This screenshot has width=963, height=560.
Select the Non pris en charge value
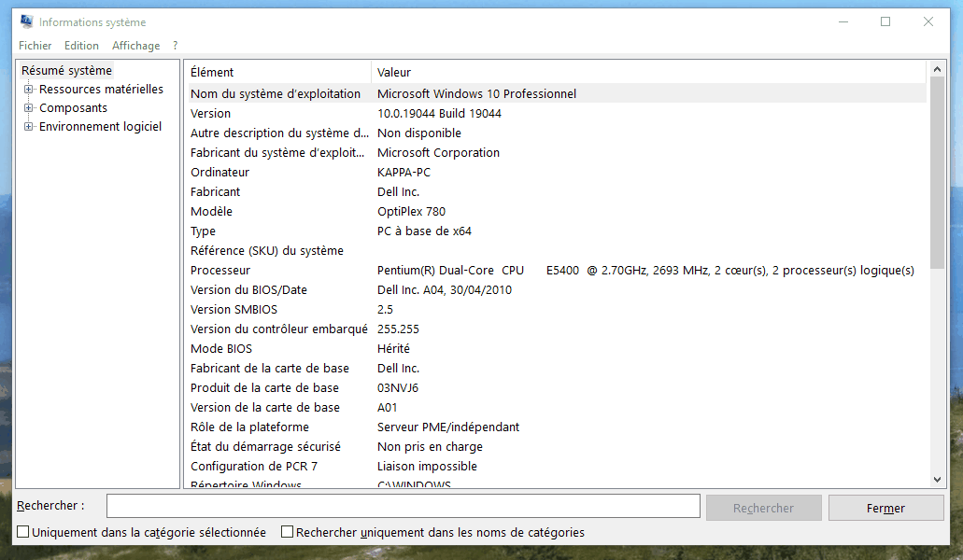(x=430, y=447)
